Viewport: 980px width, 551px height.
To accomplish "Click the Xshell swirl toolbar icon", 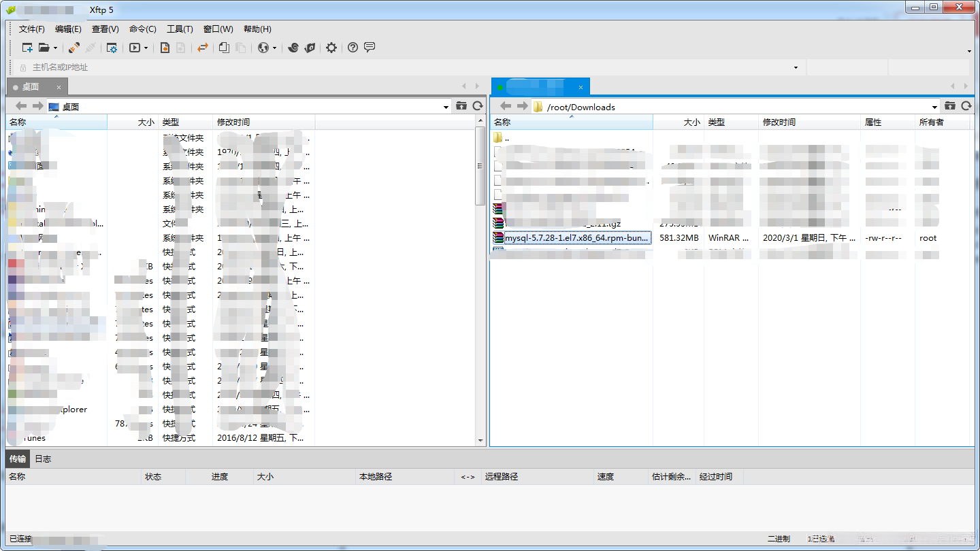I will [x=293, y=48].
